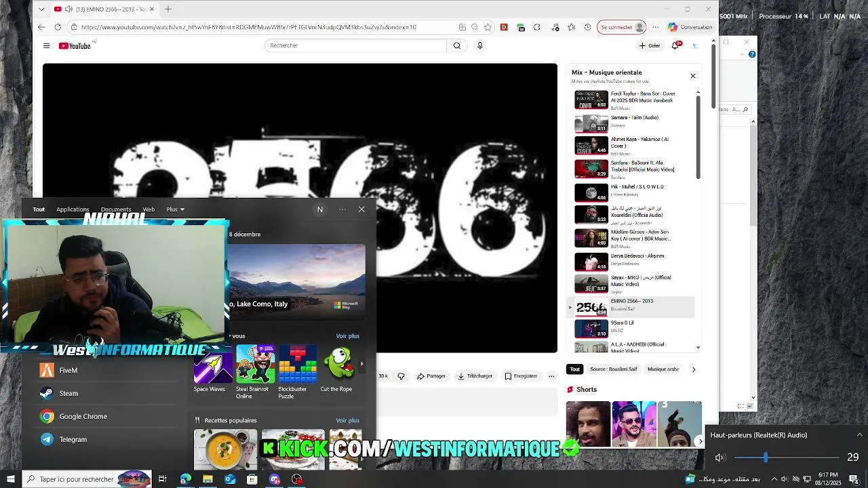This screenshot has height=488, width=868.
Task: Expand the audio device list chevron
Action: 859,435
